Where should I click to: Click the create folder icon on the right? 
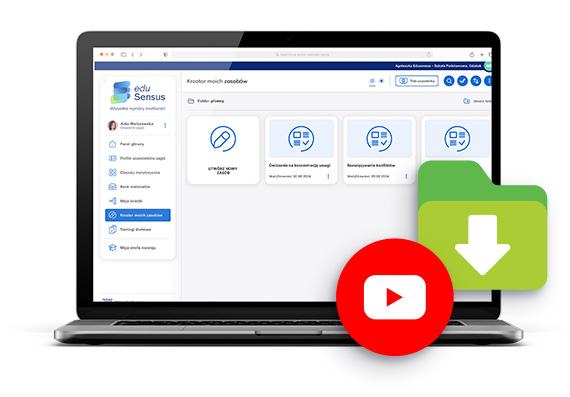pyautogui.click(x=467, y=101)
